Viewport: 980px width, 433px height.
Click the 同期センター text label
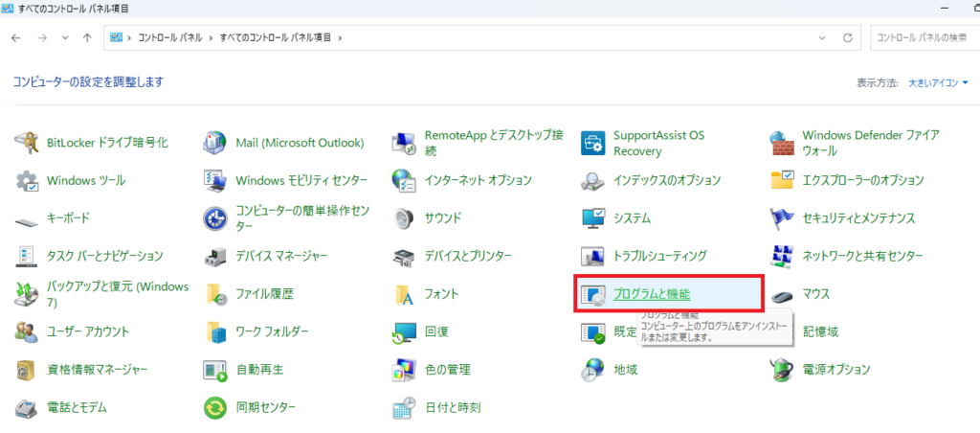tap(266, 407)
